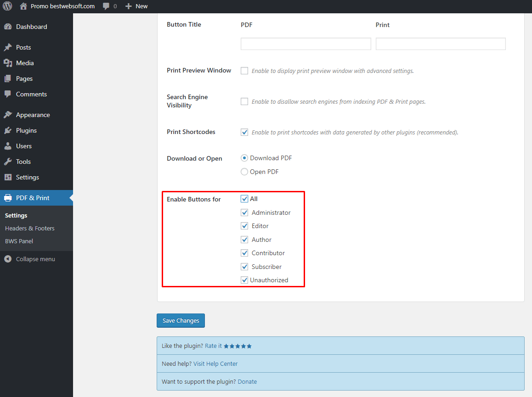Click the Plugins plug icon
Screen dimensions: 532x397
pos(8,130)
